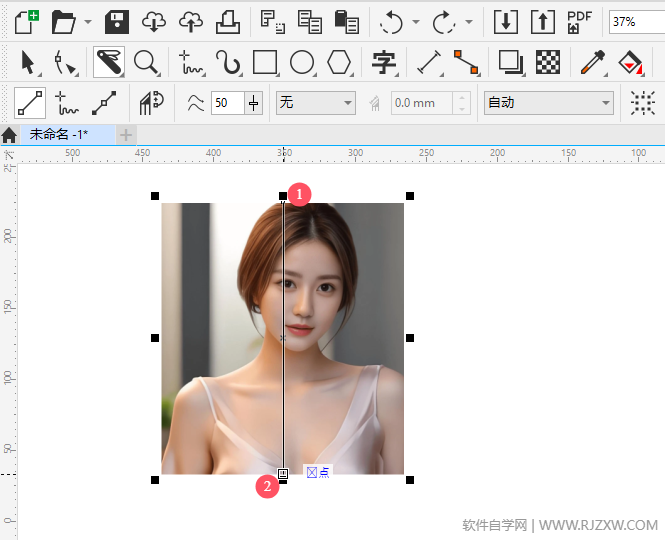Click the cloud download icon

154,22
